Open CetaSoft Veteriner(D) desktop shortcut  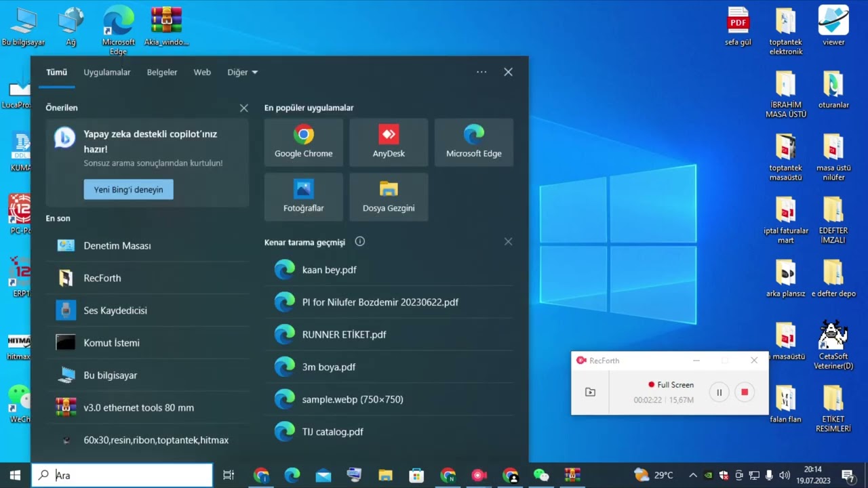tap(833, 345)
